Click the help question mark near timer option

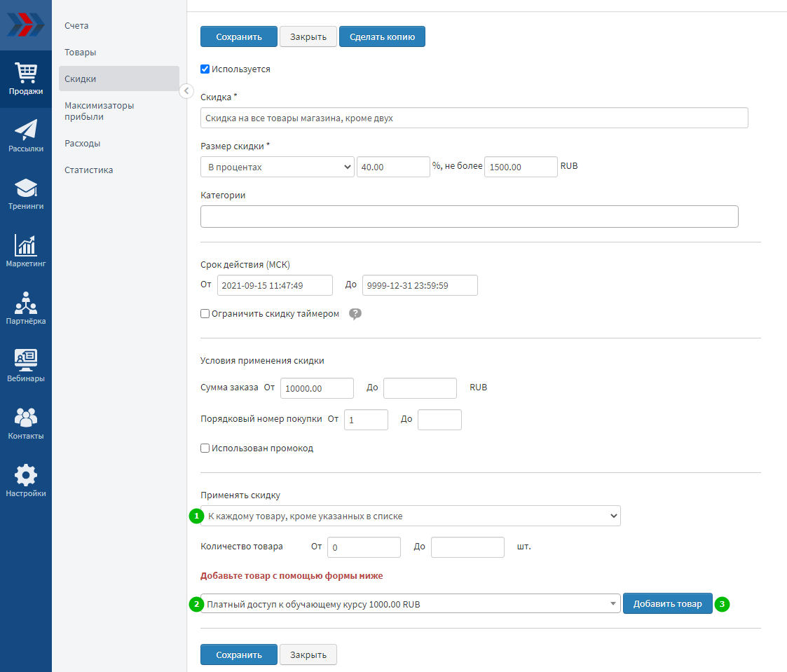point(355,314)
